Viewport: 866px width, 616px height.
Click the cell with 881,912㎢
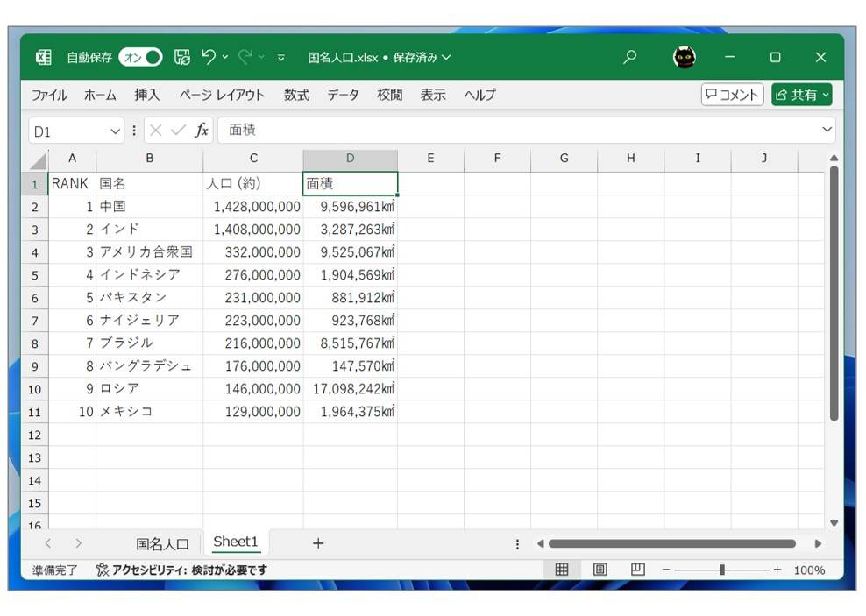point(350,298)
